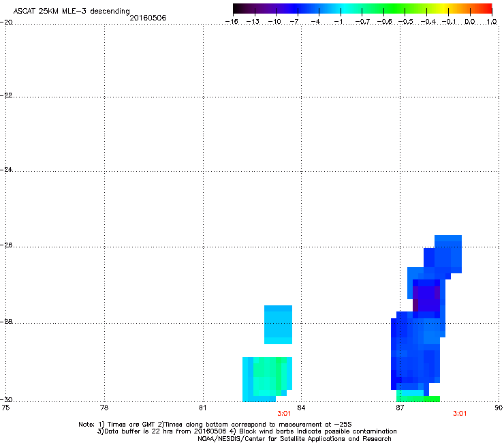Click the '-4' color scale label
This screenshot has height=443, width=504.
coord(315,22)
